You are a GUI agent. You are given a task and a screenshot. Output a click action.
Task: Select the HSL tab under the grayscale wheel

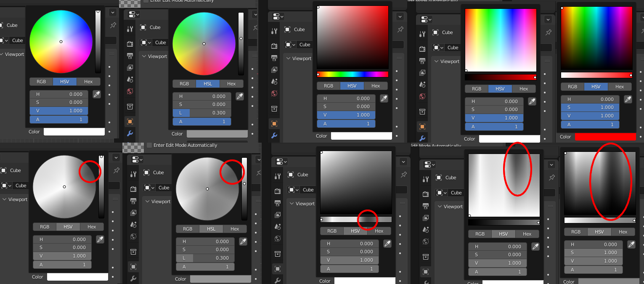211,229
